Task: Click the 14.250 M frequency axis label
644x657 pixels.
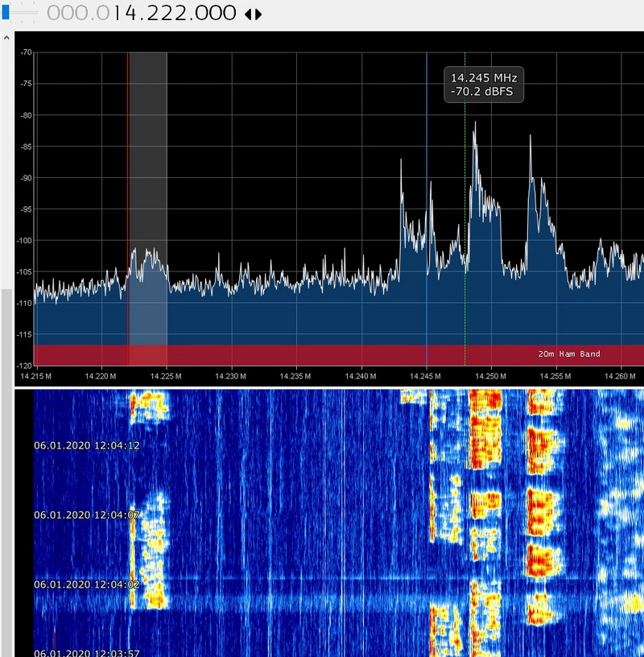Action: click(490, 376)
